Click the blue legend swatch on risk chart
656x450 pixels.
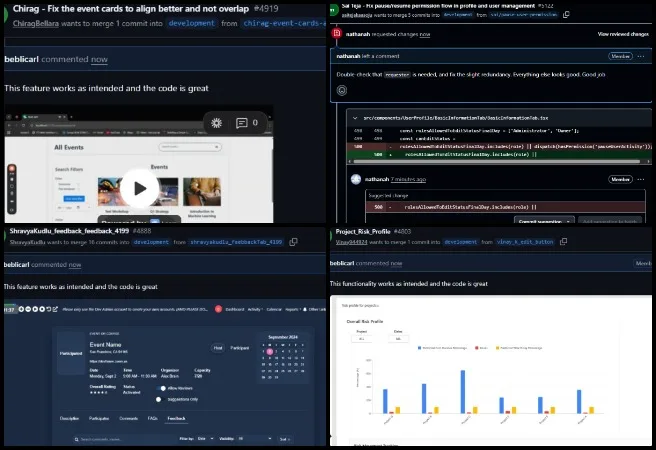coord(420,348)
